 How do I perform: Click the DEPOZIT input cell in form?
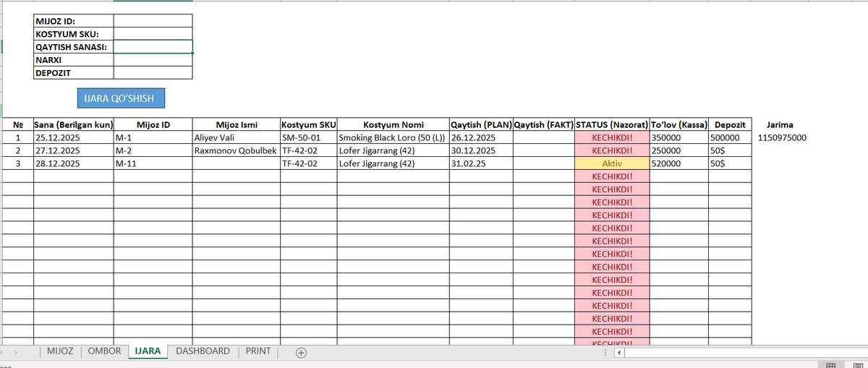(x=153, y=73)
